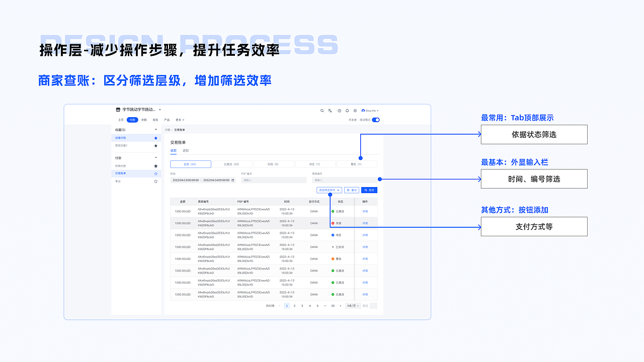Click the refresh icon on the 重试 button
The width and height of the screenshot is (644, 362).
click(x=348, y=190)
